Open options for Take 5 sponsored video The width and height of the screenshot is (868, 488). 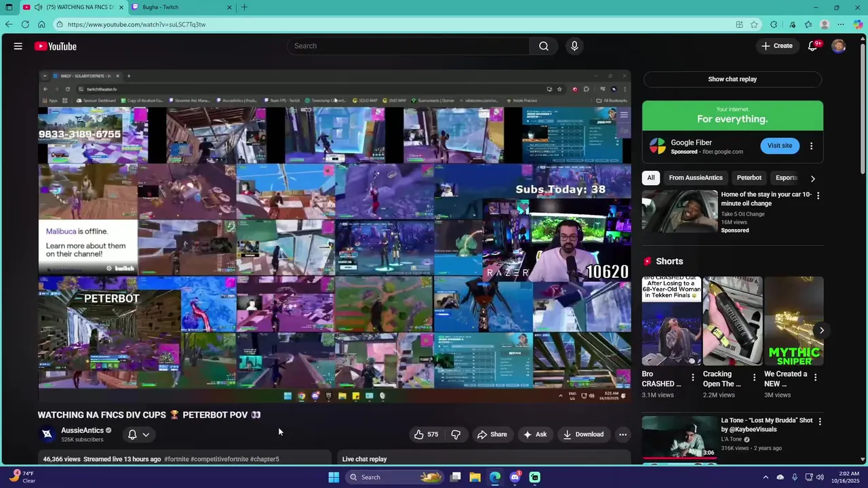818,196
